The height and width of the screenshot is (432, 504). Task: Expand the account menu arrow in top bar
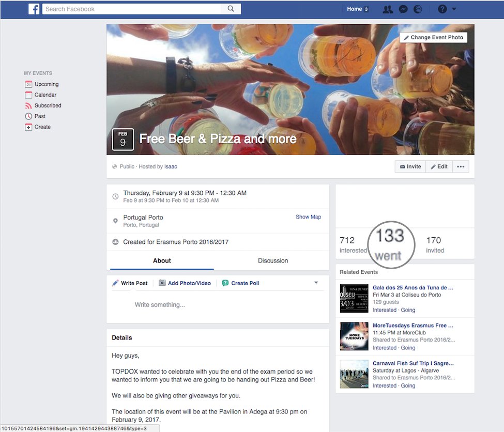pos(454,9)
